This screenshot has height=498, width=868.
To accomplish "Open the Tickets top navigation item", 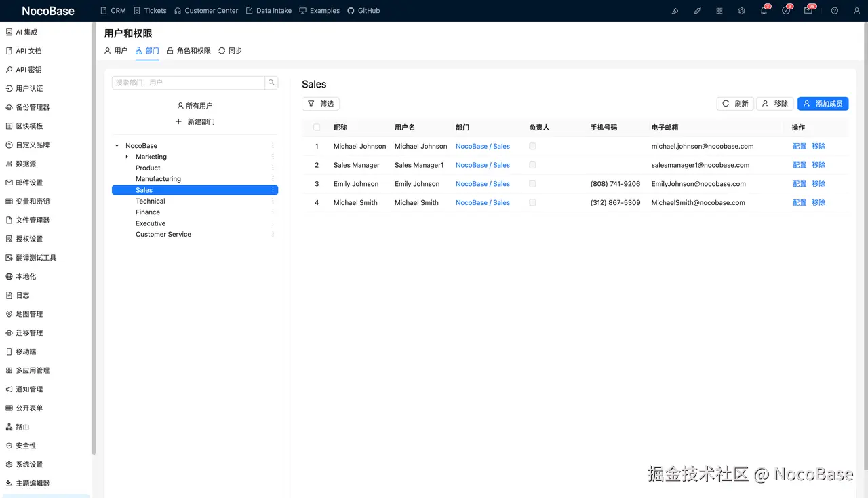I will (x=150, y=11).
